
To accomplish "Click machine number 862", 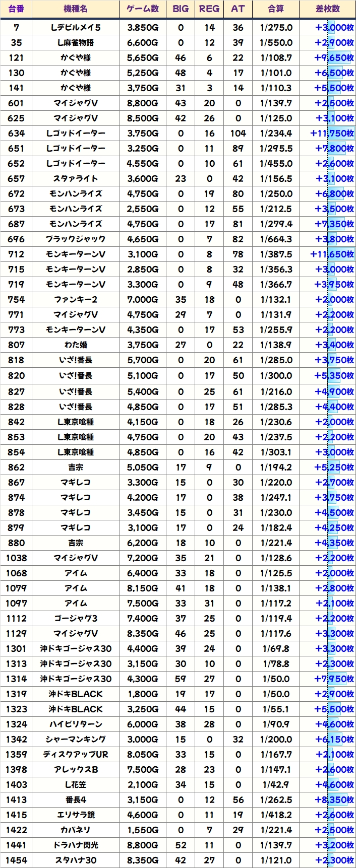I will click(16, 468).
